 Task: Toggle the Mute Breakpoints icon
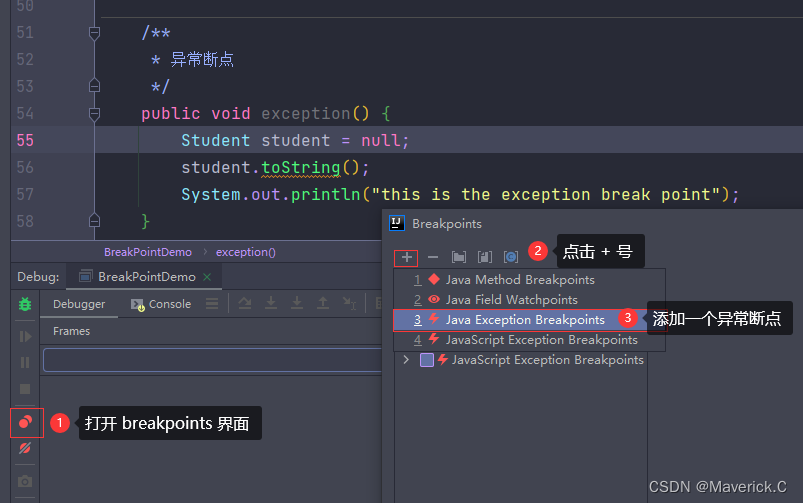click(x=25, y=449)
